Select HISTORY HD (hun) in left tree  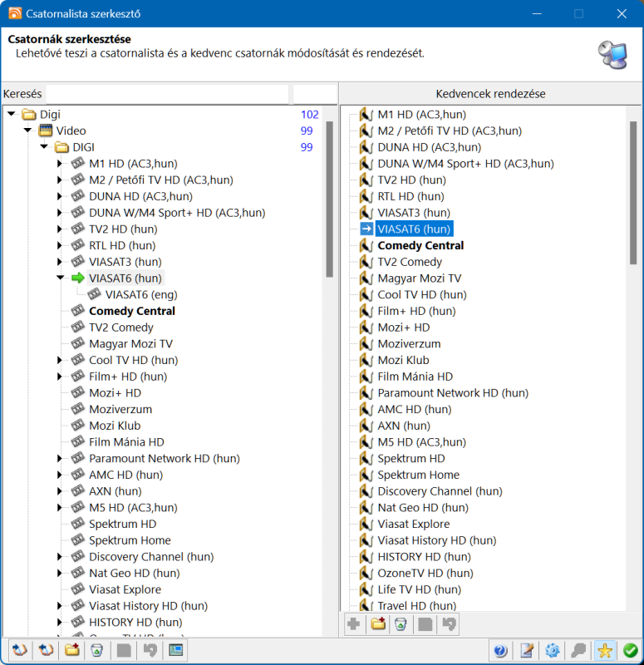click(x=135, y=622)
